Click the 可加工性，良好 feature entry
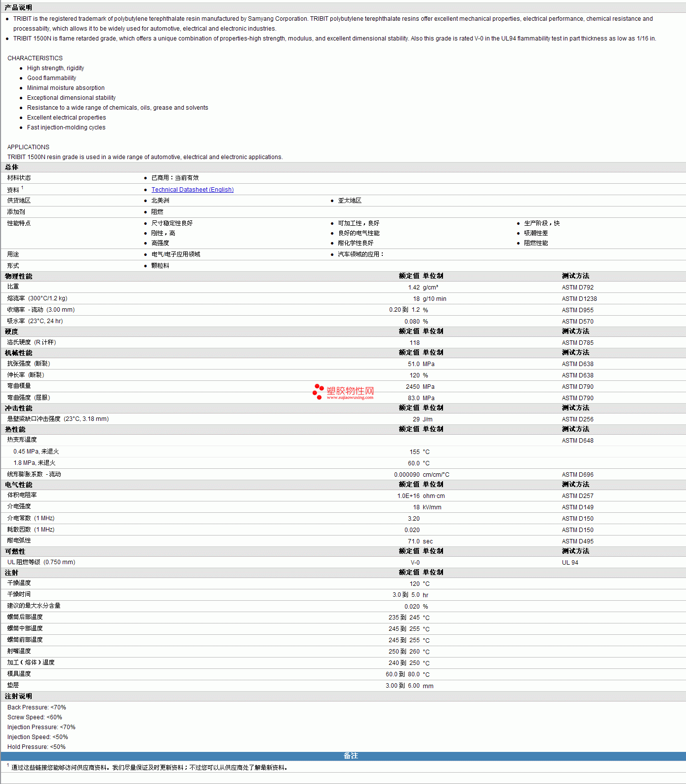This screenshot has height=784, width=686. pyautogui.click(x=359, y=223)
